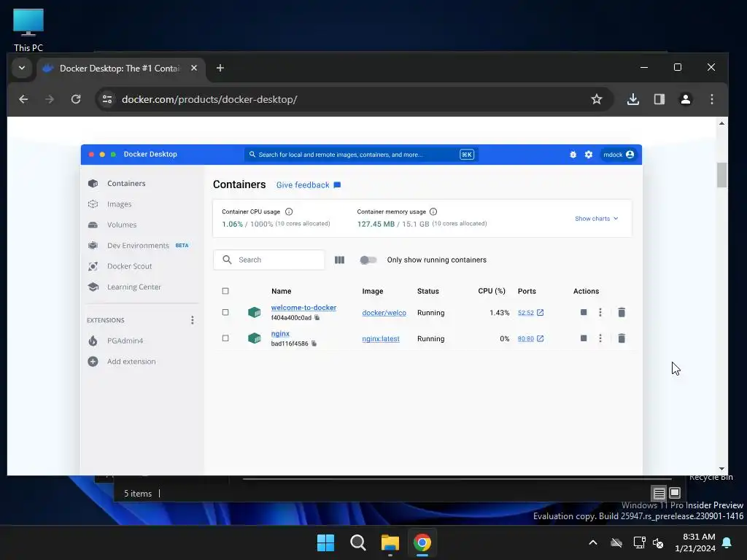The image size is (747, 560).
Task: Open the welcome-to-docker container link
Action: [x=303, y=308]
